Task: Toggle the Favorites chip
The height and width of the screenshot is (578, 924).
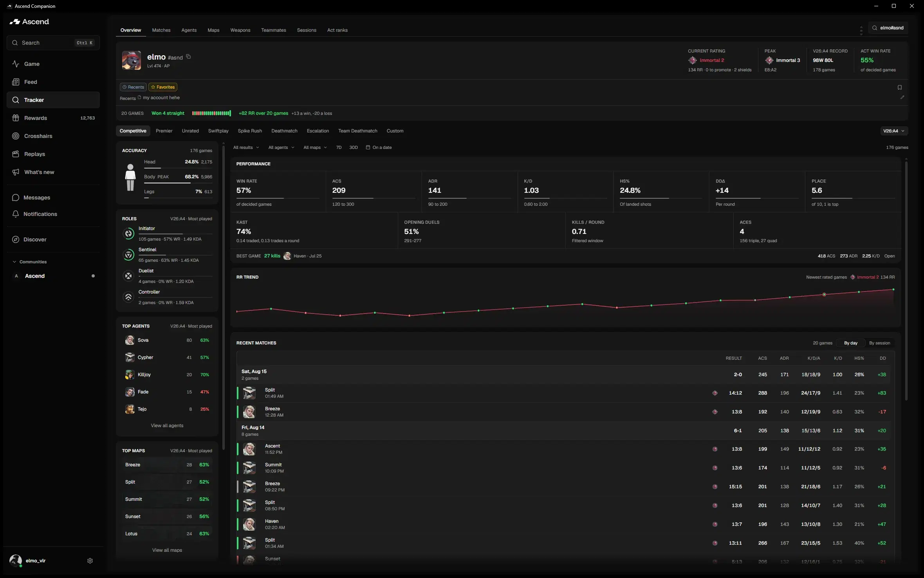Action: click(x=163, y=87)
